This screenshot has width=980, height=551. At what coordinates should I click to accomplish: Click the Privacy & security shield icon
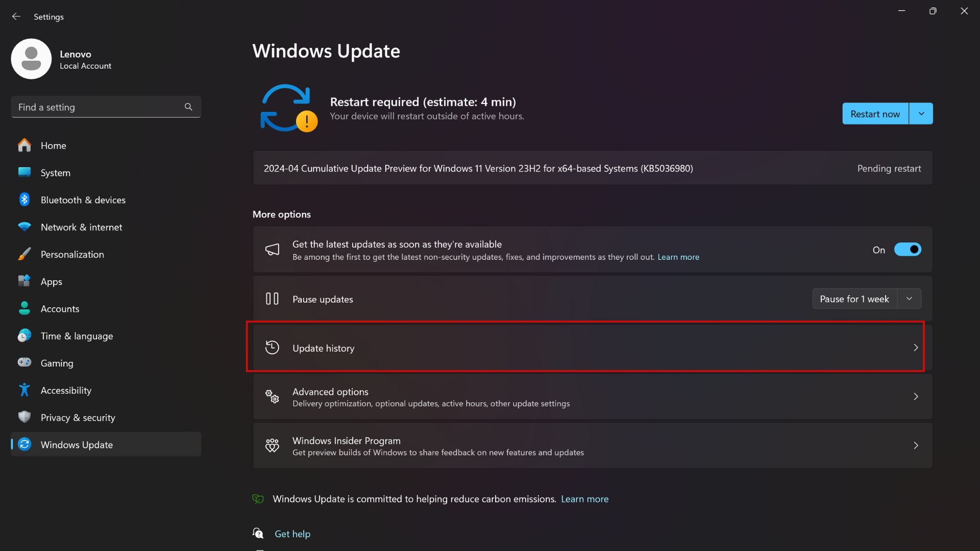[24, 417]
